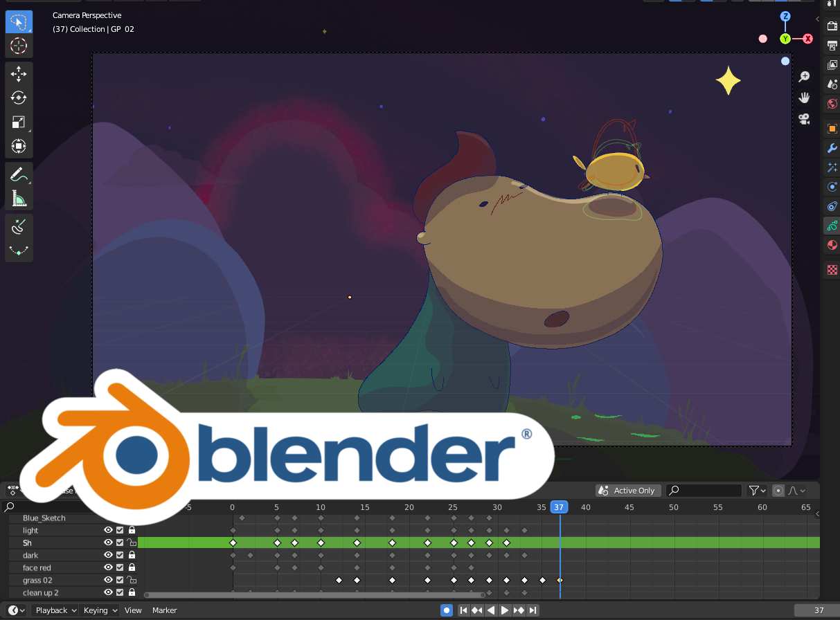Play the animation forward
The height and width of the screenshot is (620, 840).
click(505, 610)
